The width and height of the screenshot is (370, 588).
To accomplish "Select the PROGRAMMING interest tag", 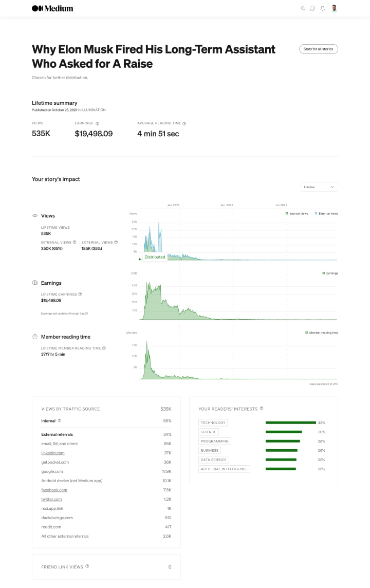I will [x=214, y=441].
